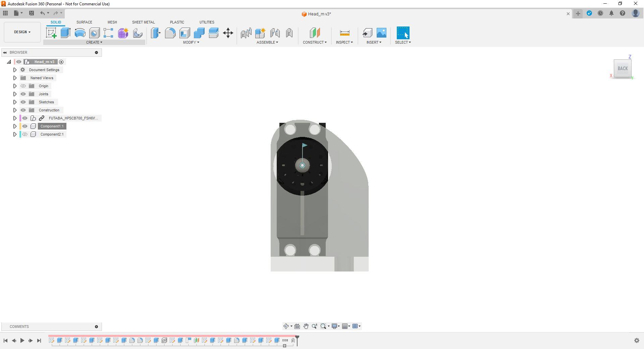Click the BACK face of ViewCube
644x349 pixels.
tap(623, 68)
